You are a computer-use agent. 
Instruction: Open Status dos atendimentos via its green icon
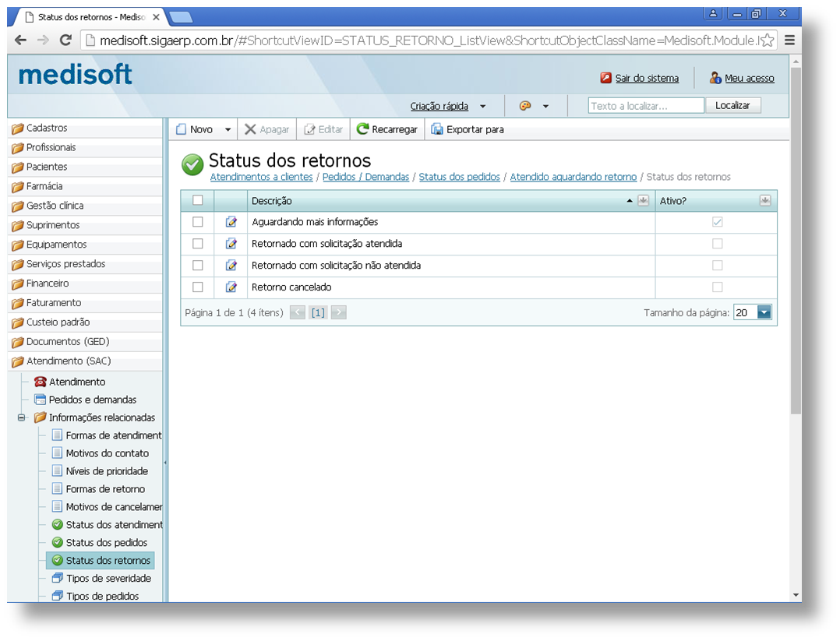56,524
